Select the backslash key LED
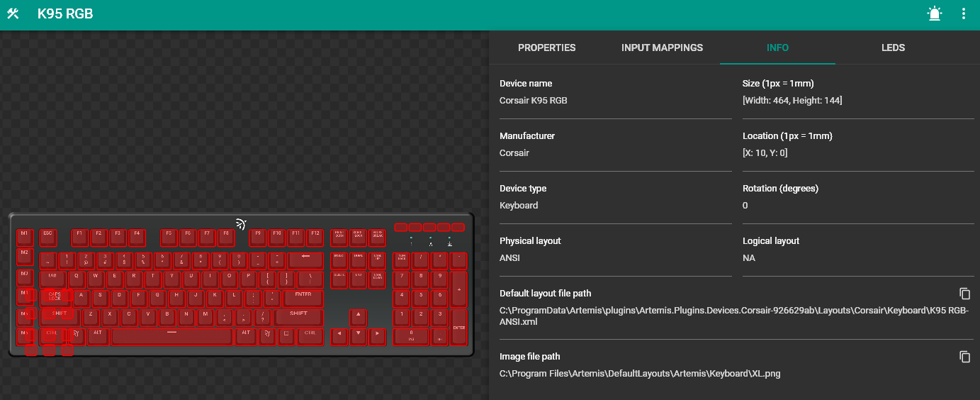 point(310,279)
